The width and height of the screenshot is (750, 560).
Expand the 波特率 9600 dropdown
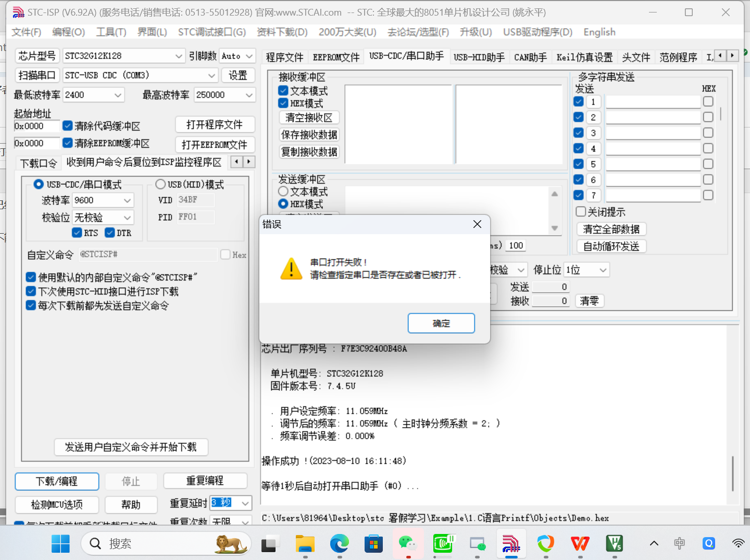127,200
